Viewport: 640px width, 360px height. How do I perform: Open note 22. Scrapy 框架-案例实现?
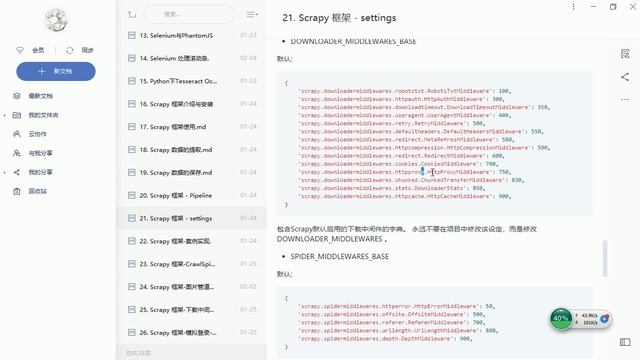click(191, 241)
